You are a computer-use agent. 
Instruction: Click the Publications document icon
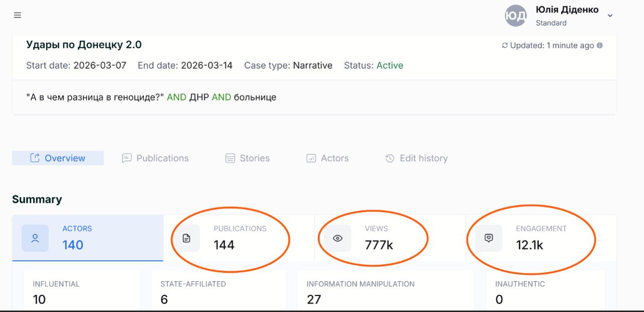pyautogui.click(x=187, y=238)
